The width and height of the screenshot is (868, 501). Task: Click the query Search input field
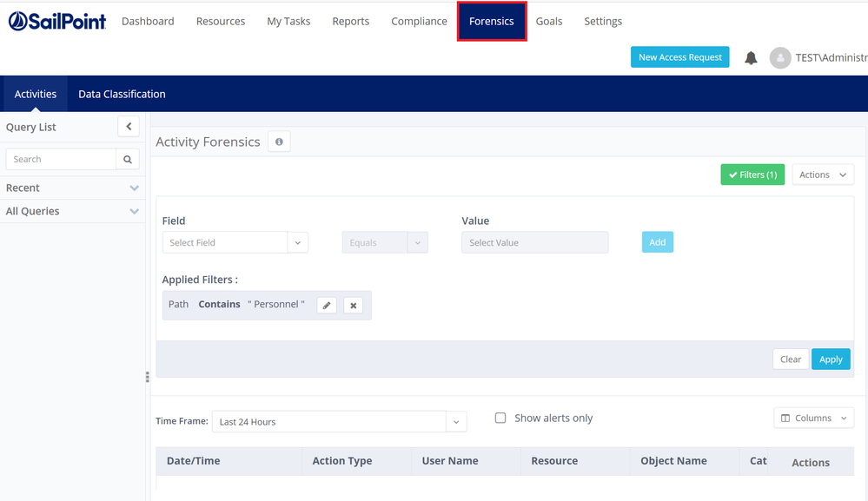tap(61, 160)
